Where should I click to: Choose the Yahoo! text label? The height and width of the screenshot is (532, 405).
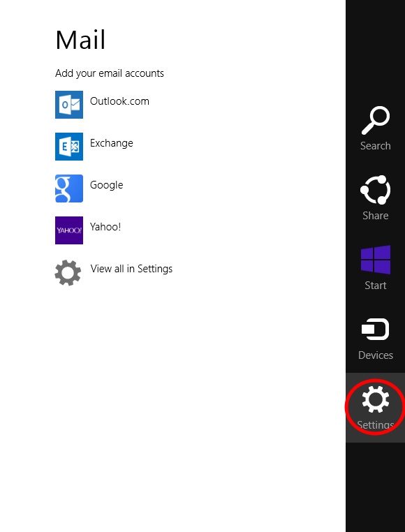[105, 227]
